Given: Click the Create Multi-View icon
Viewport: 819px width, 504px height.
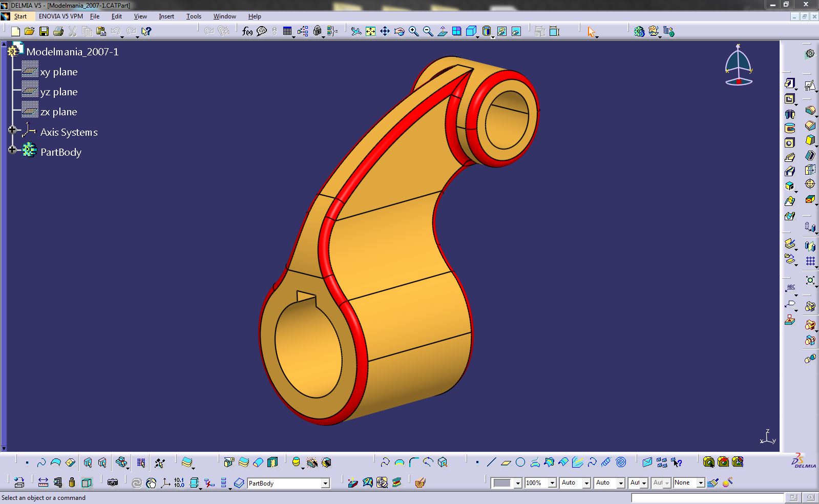Looking at the screenshot, I should coord(456,32).
